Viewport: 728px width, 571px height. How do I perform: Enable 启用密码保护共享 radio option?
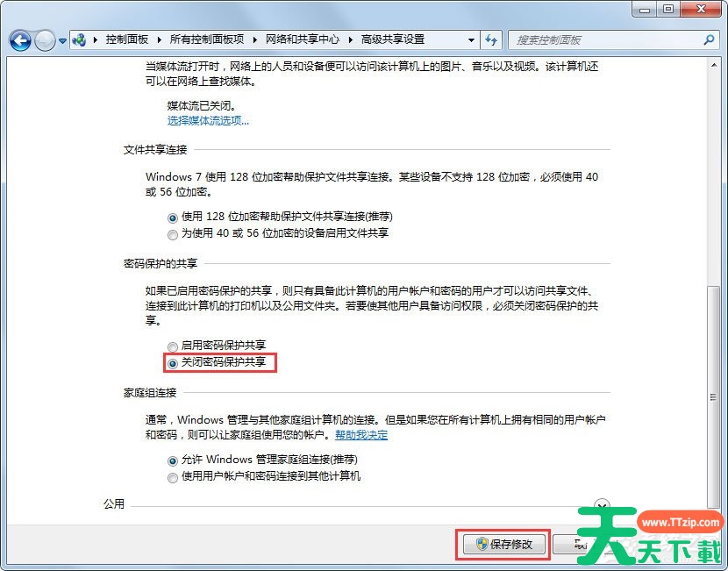tap(172, 346)
